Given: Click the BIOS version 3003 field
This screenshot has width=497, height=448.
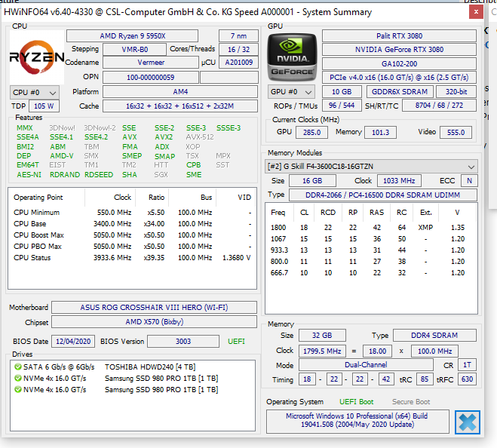Looking at the screenshot, I should pos(183,342).
